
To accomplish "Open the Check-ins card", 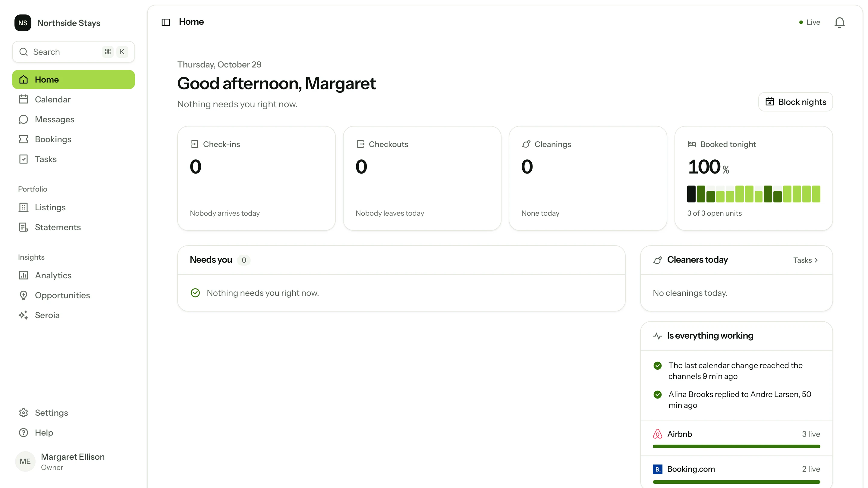I will 256,178.
